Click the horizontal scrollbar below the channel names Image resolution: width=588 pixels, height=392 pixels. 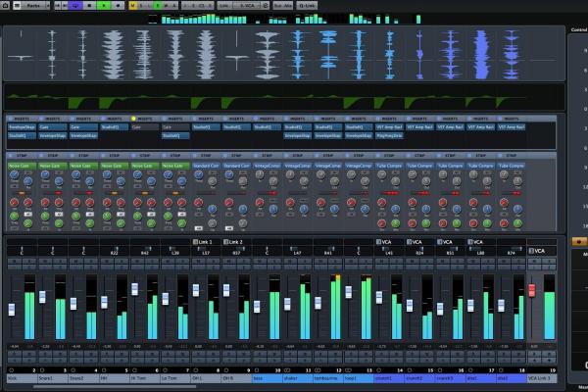point(147,386)
